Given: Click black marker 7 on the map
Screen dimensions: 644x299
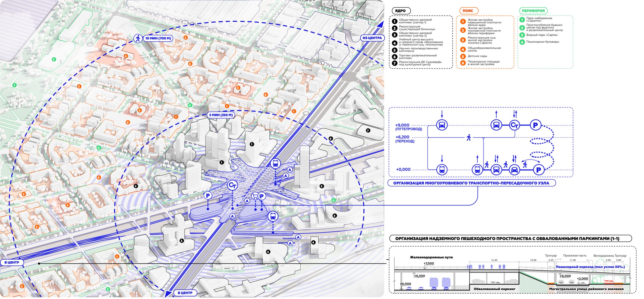Looking at the screenshot, I should point(368,130).
